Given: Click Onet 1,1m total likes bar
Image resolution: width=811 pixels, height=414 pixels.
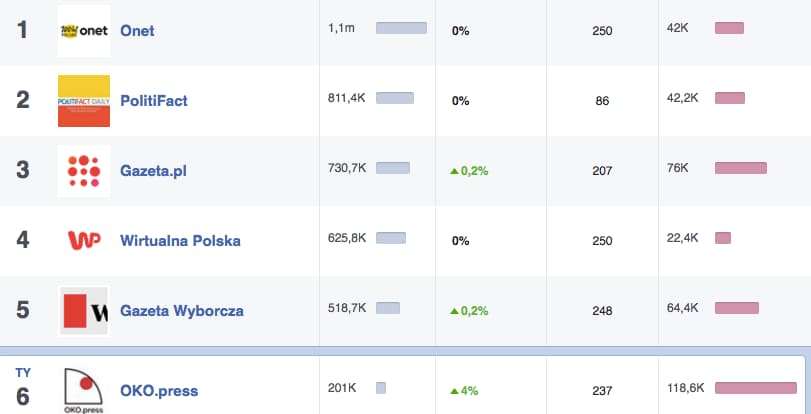Looking at the screenshot, I should [401, 28].
